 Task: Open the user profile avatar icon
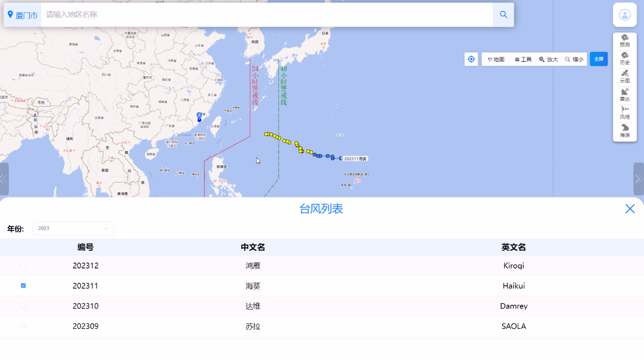pyautogui.click(x=625, y=15)
